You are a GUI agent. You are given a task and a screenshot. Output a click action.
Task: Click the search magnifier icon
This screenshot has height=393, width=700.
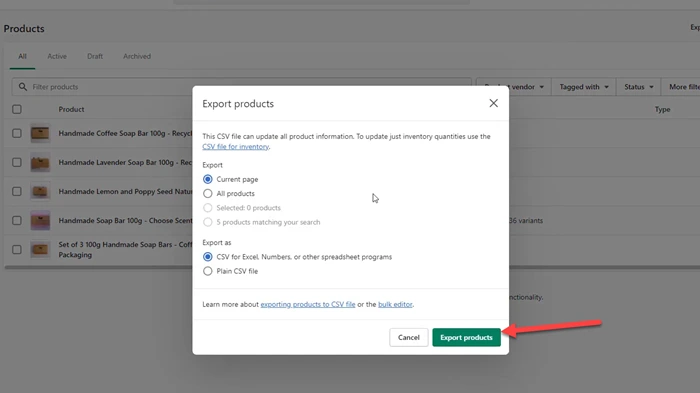23,87
